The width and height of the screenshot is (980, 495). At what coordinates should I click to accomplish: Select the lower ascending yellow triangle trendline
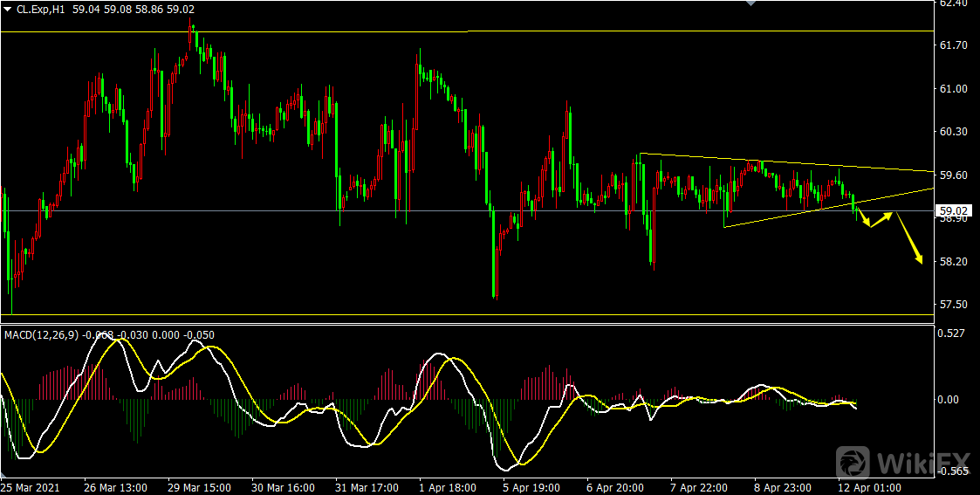point(785,216)
